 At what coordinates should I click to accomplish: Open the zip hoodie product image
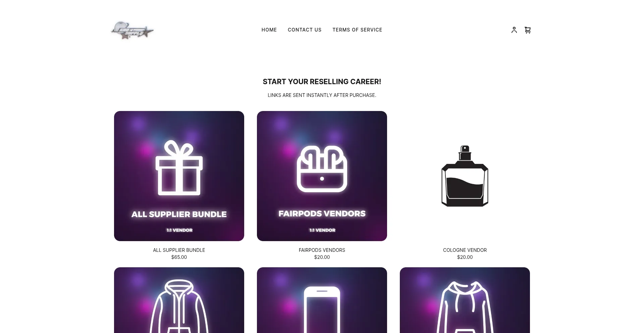[179, 300]
